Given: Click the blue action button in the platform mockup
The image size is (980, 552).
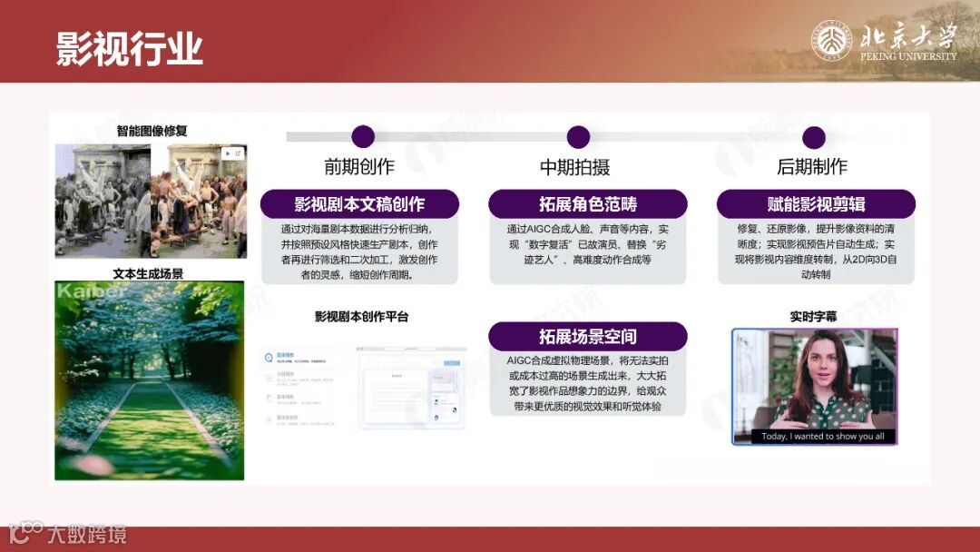Looking at the screenshot, I should (452, 363).
